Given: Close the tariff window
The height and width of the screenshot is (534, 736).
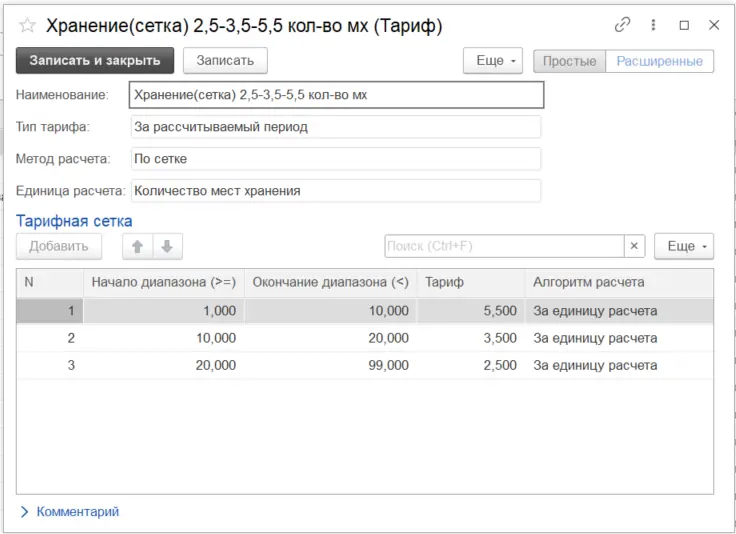Looking at the screenshot, I should 714,25.
